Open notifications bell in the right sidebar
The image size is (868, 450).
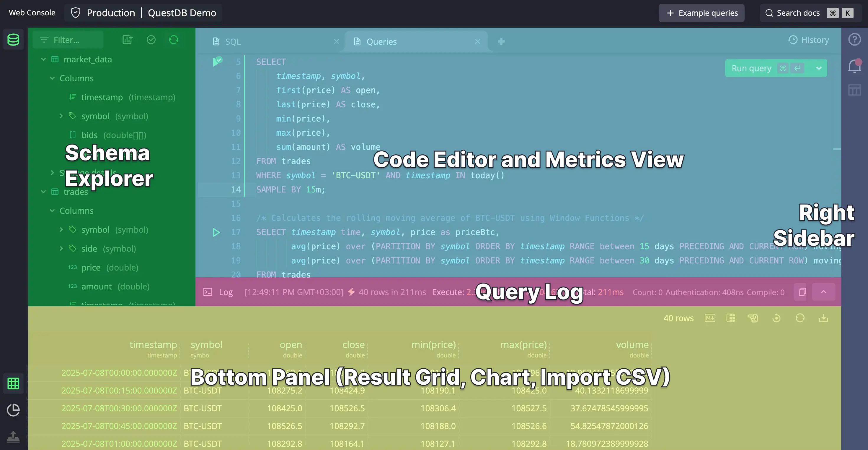pyautogui.click(x=855, y=66)
